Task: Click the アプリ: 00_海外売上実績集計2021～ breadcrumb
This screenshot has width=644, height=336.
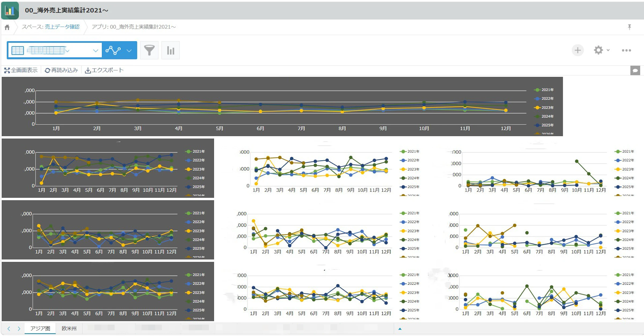Action: [x=134, y=27]
